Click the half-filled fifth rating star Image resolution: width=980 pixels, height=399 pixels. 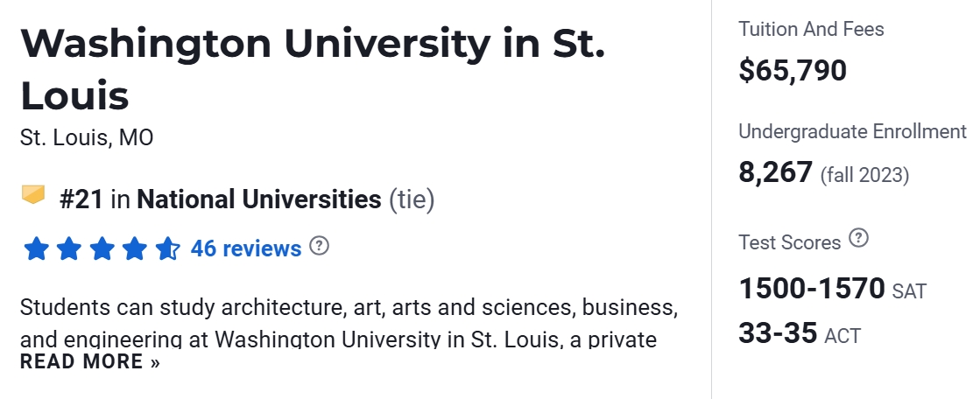click(166, 249)
